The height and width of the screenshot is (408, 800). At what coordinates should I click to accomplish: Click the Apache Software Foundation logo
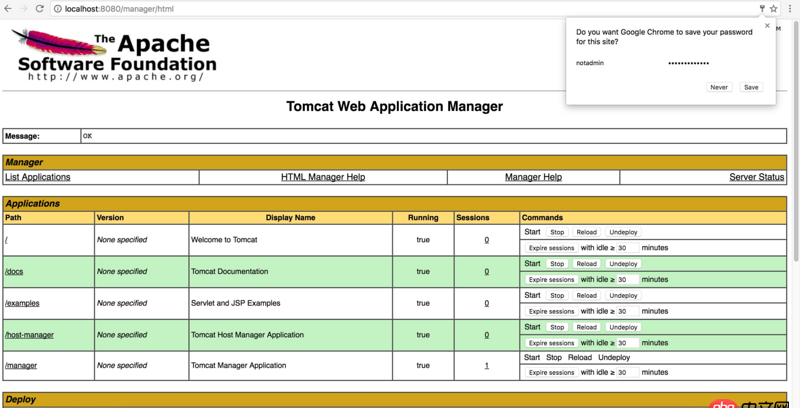pos(116,56)
